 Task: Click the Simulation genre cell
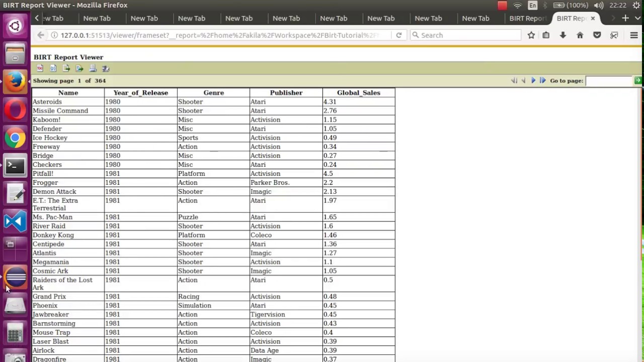point(213,305)
